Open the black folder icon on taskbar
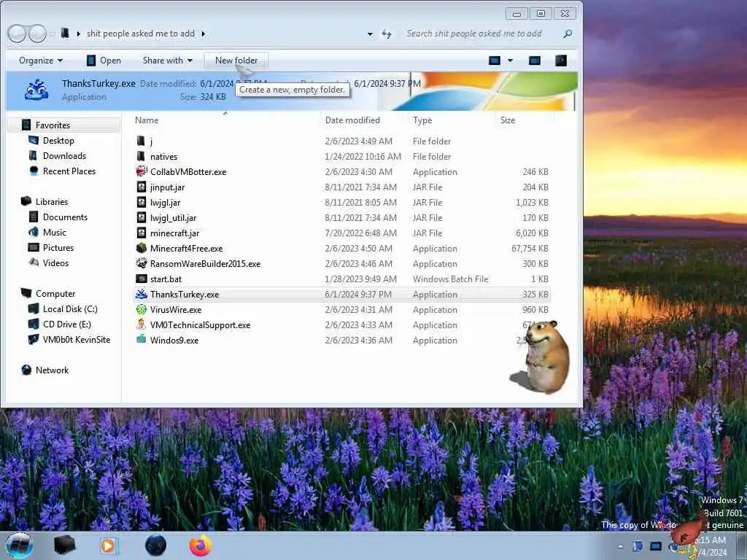 (x=64, y=545)
